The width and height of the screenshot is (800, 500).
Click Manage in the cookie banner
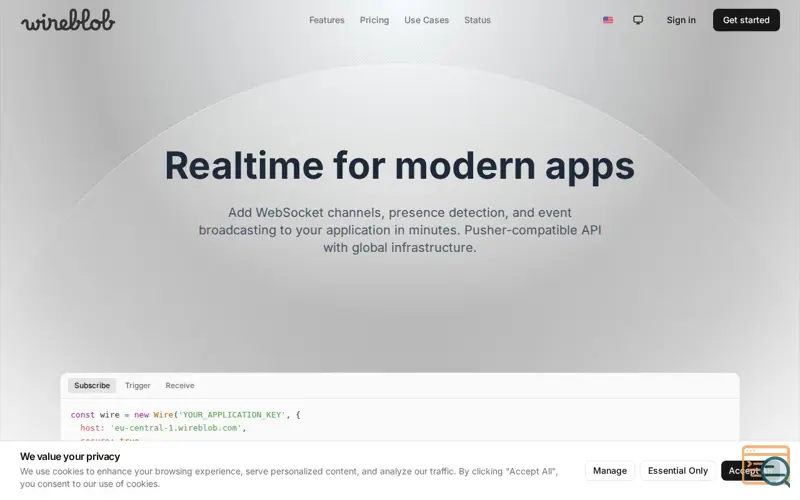click(610, 470)
